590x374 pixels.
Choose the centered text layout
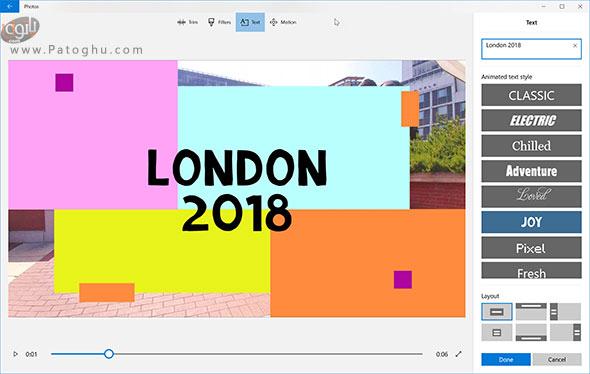(x=497, y=312)
